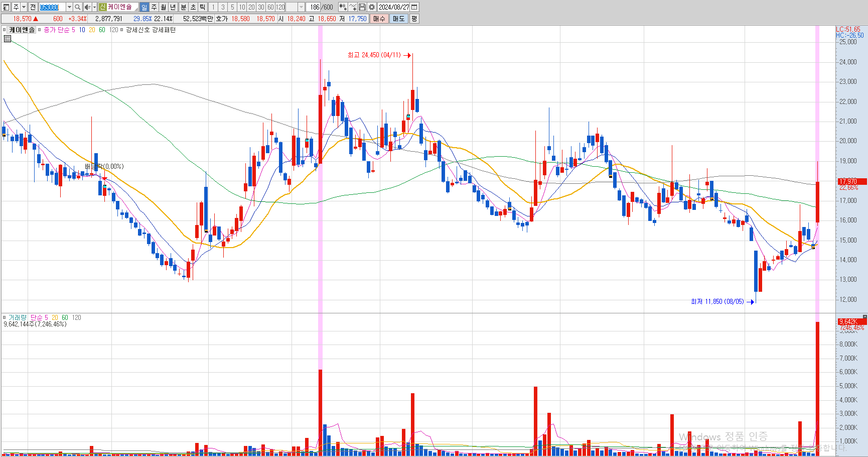Select the 주 weekly chart period

click(x=154, y=7)
